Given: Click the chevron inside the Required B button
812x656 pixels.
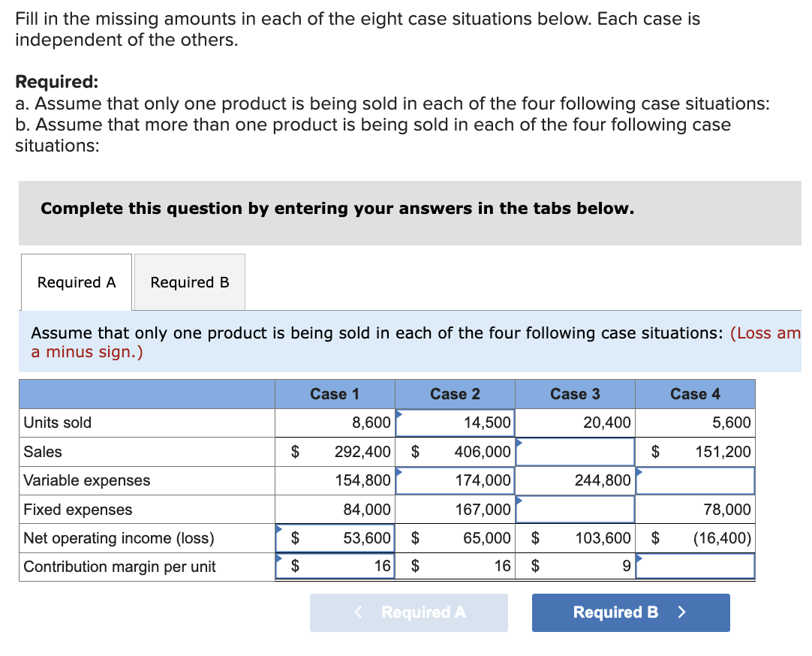Looking at the screenshot, I should pyautogui.click(x=680, y=612).
